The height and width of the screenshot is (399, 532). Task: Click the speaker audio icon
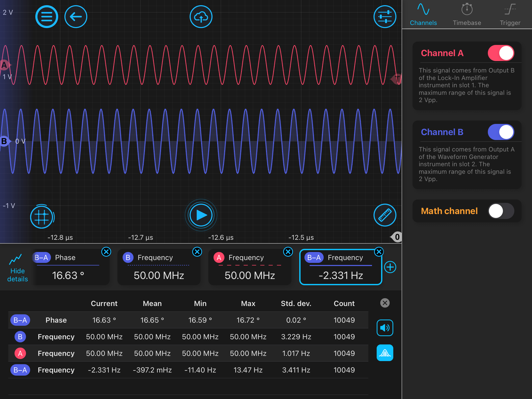click(x=385, y=328)
